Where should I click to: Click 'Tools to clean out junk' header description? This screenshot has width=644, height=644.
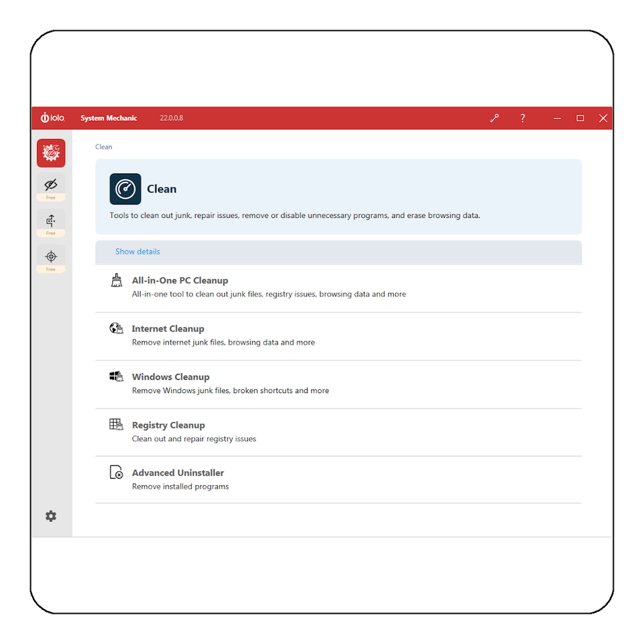[295, 215]
